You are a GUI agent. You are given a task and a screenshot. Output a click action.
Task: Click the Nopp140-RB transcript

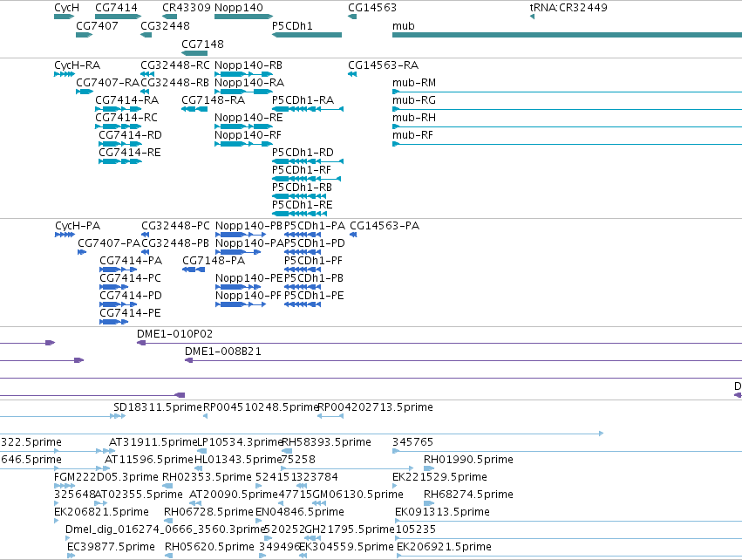243,74
